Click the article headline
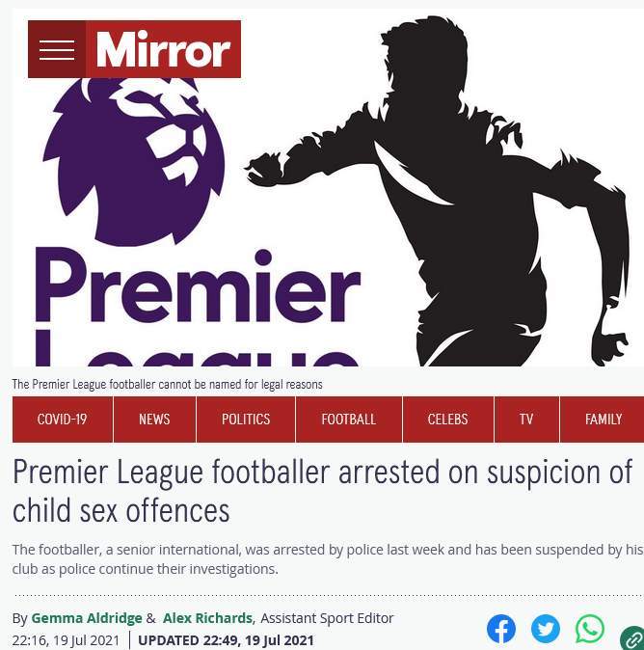Screen dimensions: 644x650 pyautogui.click(x=322, y=491)
